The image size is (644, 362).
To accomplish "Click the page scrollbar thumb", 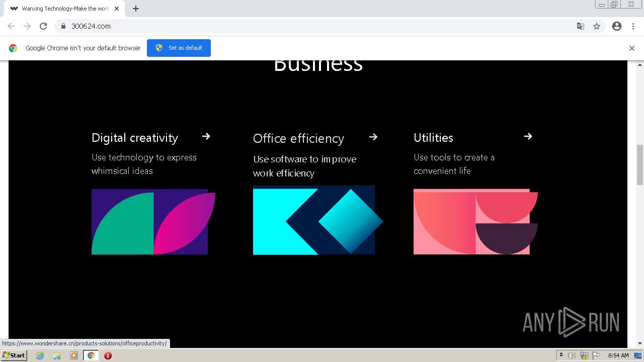I will tap(640, 164).
